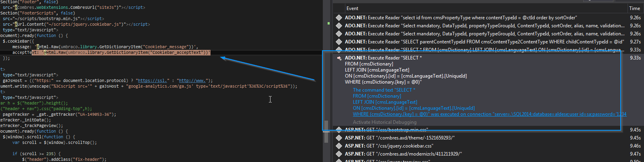Image resolution: width=644 pixels, height=162 pixels.
Task: Click diamond icon of 'select id from cmsPropertyType' event
Action: click(339, 18)
